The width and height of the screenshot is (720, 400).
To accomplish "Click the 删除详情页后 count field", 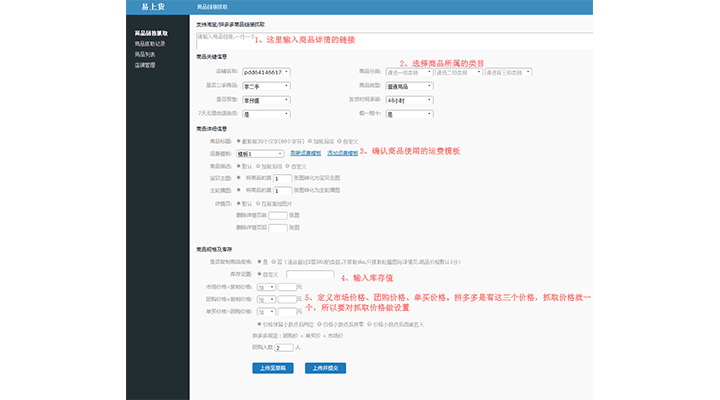I will point(278,228).
